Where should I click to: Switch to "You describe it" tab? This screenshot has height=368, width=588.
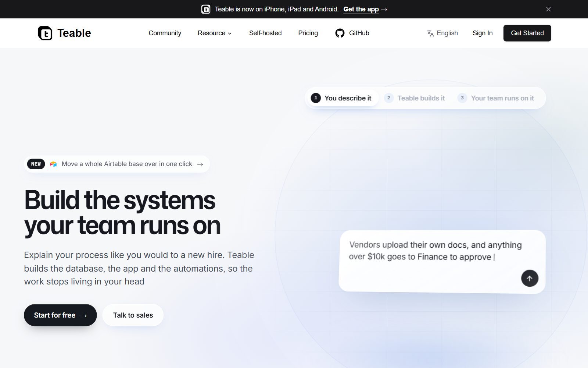[343, 98]
